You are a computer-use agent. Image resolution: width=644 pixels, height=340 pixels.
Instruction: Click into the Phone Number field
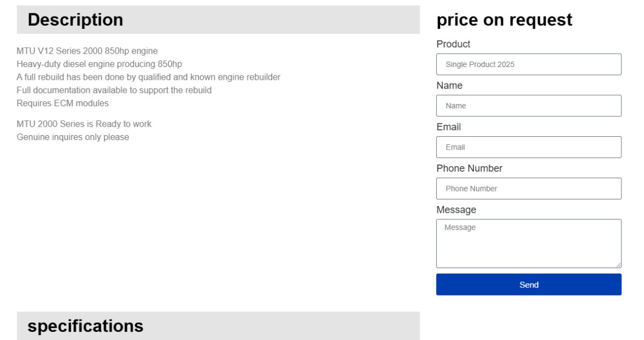[x=529, y=188]
